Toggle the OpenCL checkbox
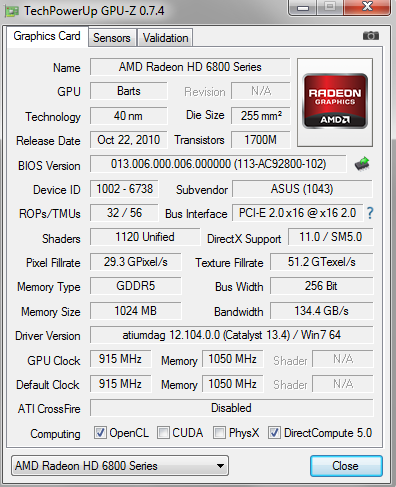The image size is (396, 487). pos(100,433)
